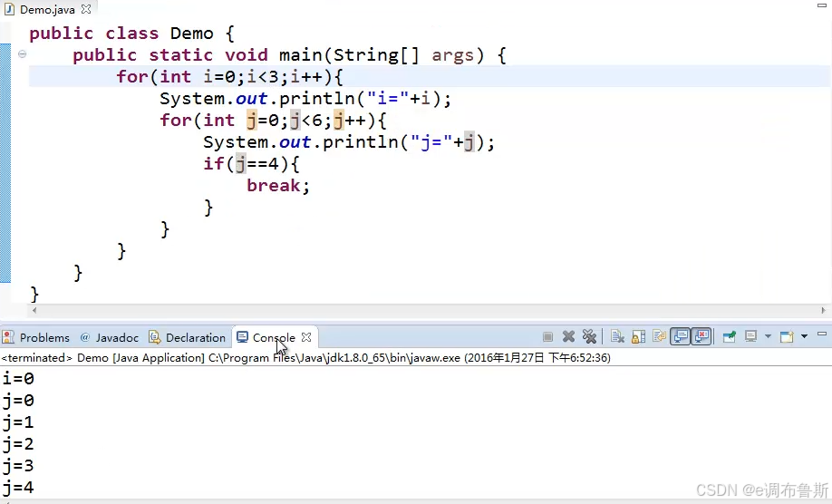
Task: Click the Open Console icon
Action: pyautogui.click(x=787, y=337)
